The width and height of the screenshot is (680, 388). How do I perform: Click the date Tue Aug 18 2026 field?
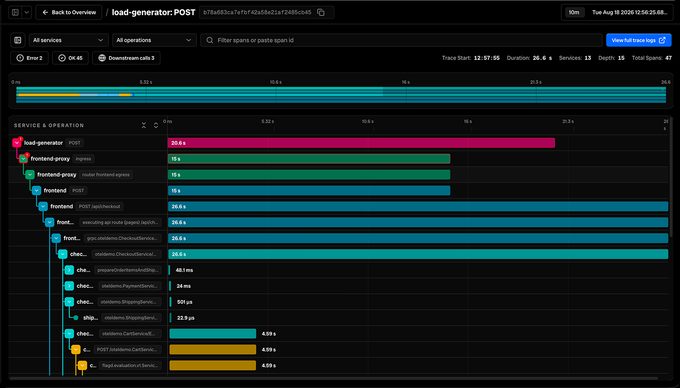(x=630, y=13)
